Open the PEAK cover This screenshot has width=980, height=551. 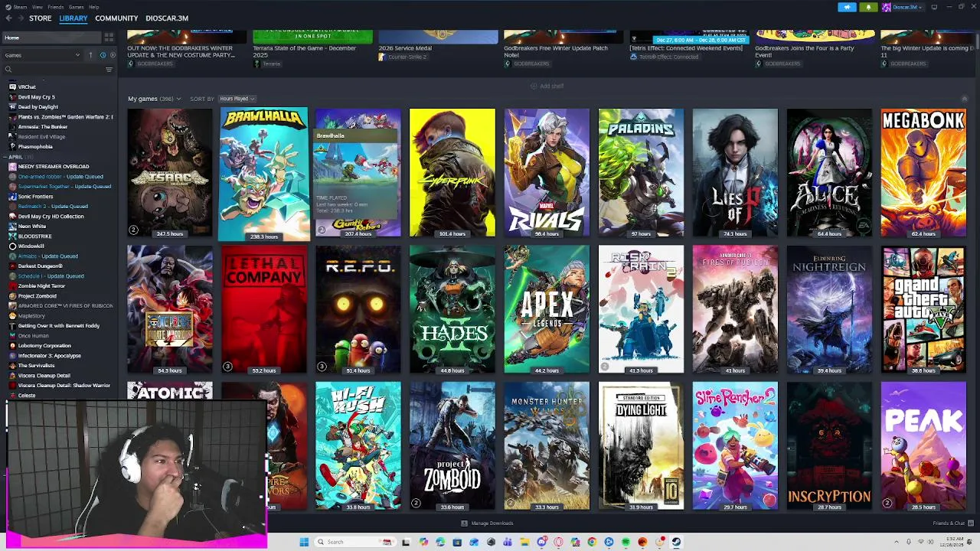pos(923,446)
